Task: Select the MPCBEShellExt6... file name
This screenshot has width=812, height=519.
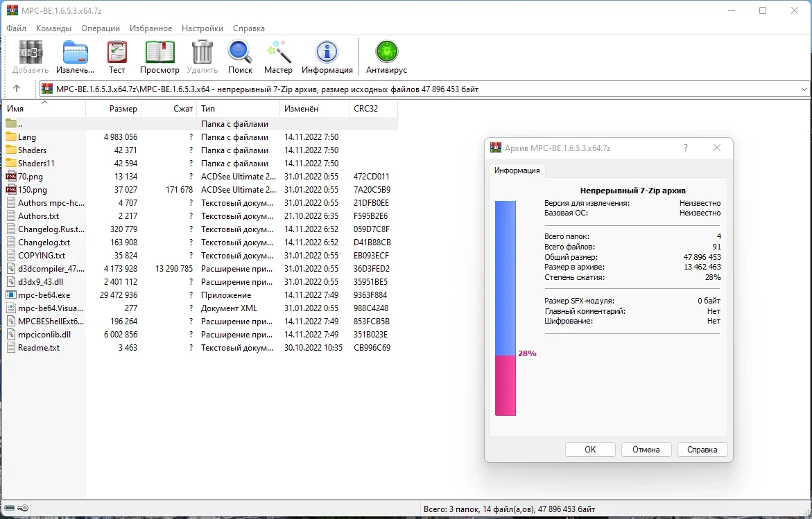Action: click(51, 322)
